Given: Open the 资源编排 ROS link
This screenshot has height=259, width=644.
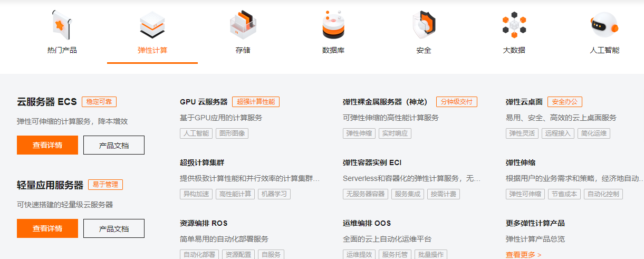Looking at the screenshot, I should pyautogui.click(x=204, y=223).
